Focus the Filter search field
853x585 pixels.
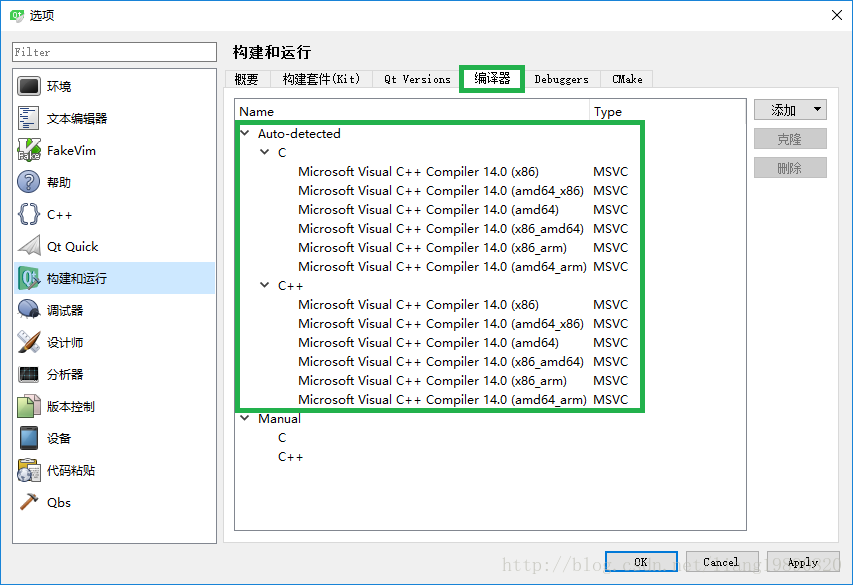[x=114, y=52]
